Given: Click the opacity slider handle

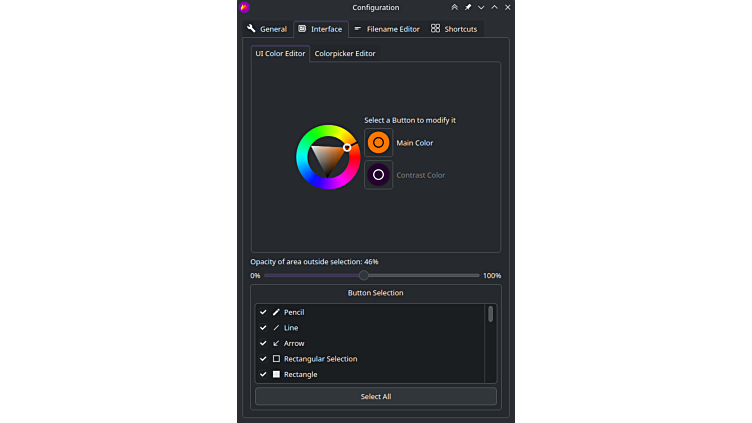Looking at the screenshot, I should (x=363, y=275).
